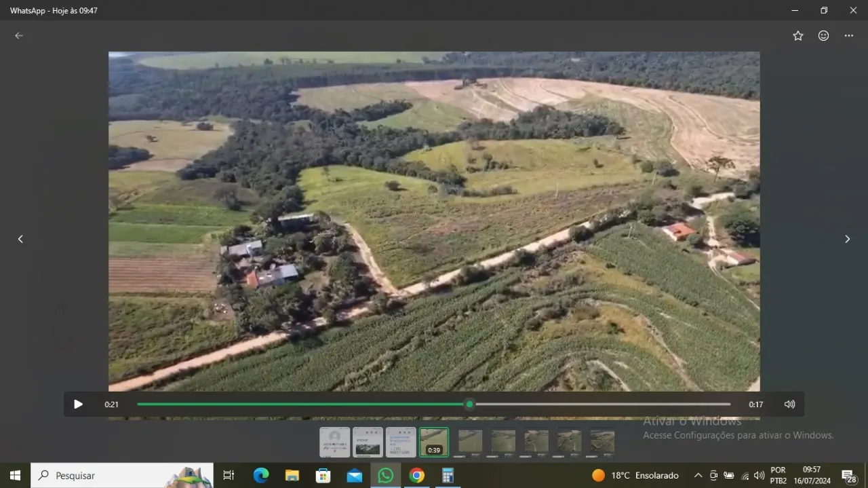868x488 pixels.
Task: Open Calculator from the taskbar
Action: click(448, 476)
